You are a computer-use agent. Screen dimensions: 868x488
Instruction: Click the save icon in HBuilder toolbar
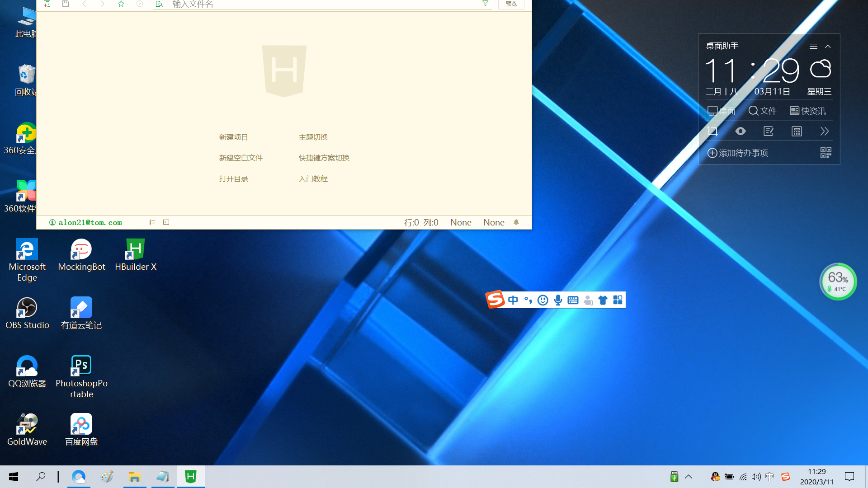pyautogui.click(x=66, y=4)
